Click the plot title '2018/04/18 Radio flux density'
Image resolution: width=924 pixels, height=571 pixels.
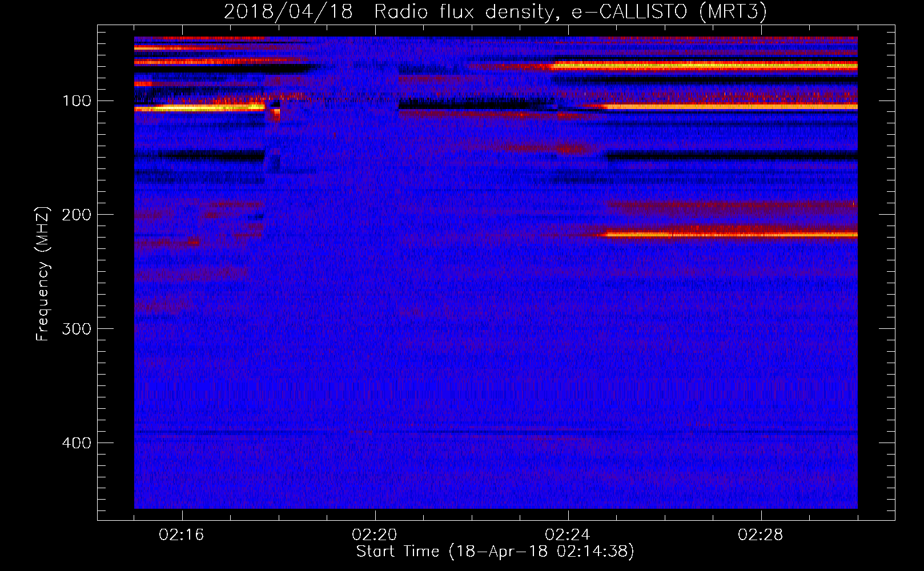tap(495, 12)
